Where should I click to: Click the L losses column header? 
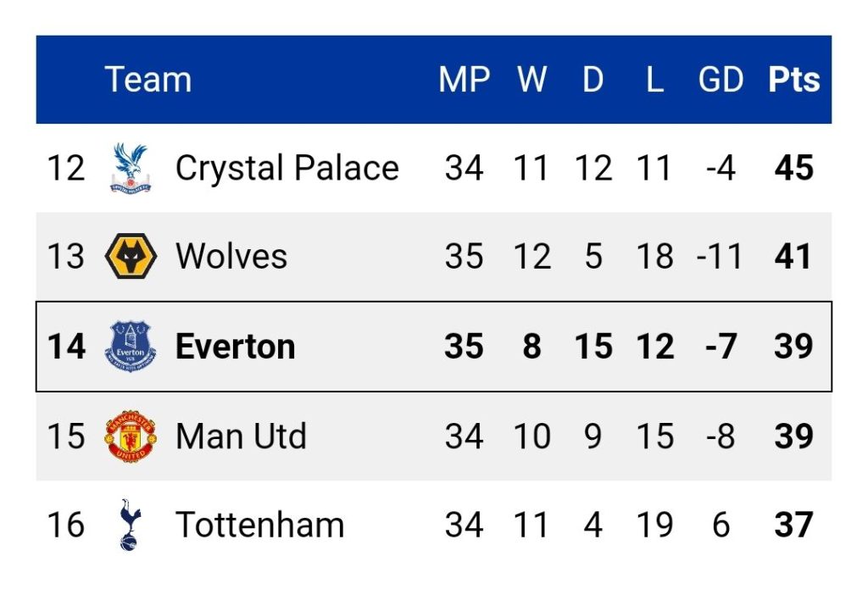click(655, 79)
